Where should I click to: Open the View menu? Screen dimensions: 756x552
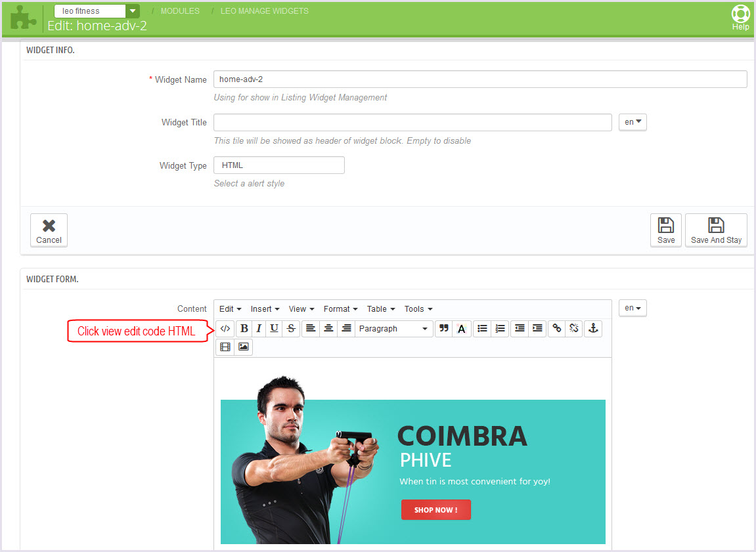[301, 308]
